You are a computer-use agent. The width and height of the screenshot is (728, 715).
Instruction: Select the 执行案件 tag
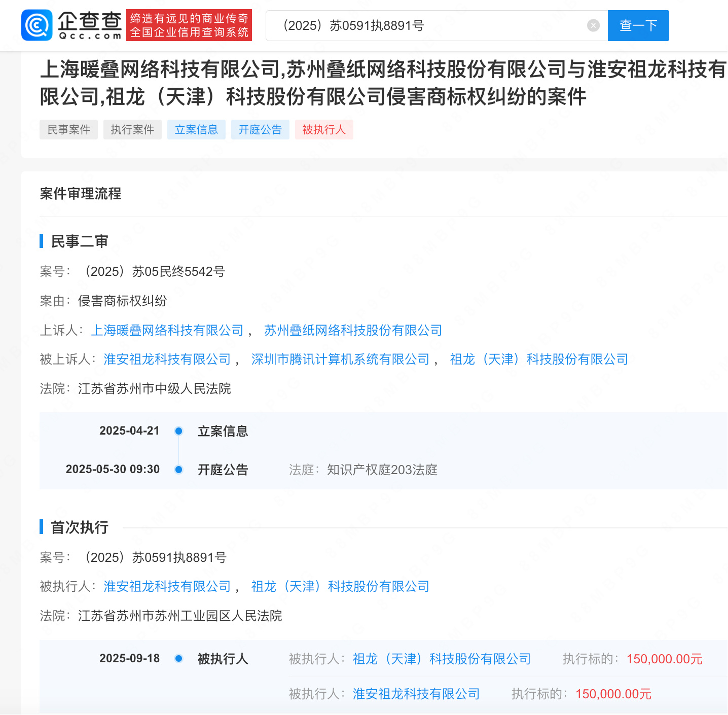132,130
